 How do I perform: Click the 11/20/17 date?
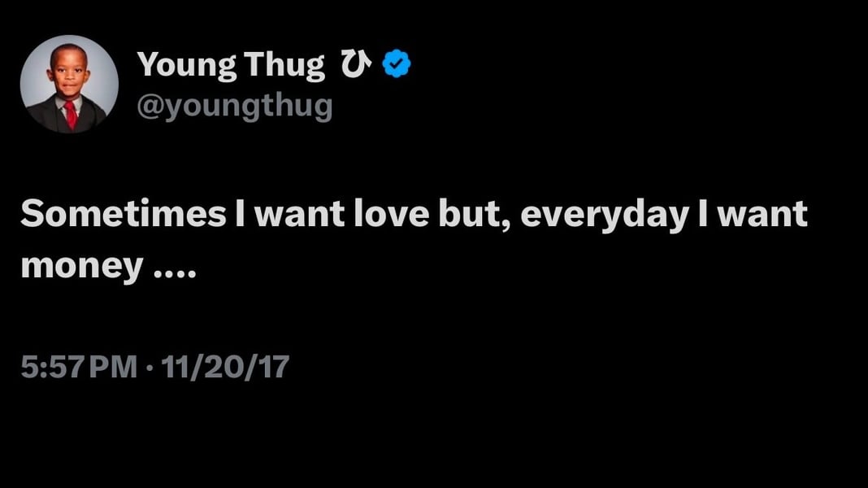coord(225,368)
